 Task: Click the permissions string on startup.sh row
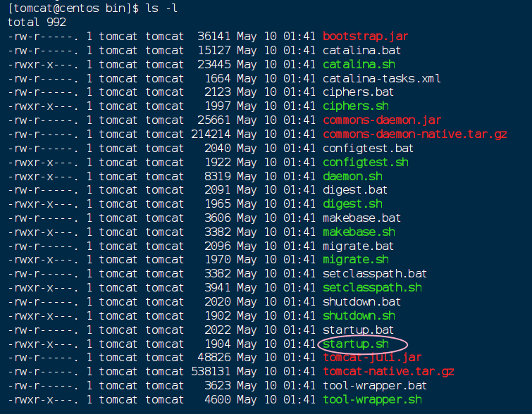pyautogui.click(x=42, y=344)
